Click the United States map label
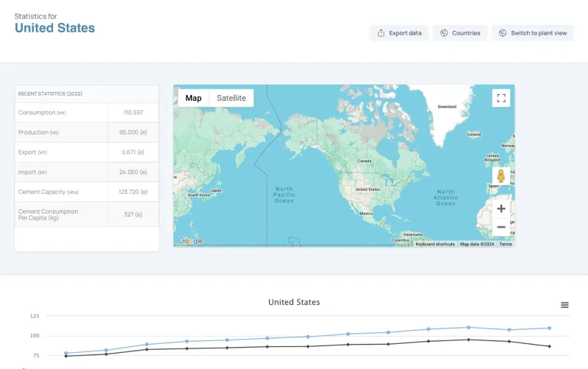This screenshot has height=369, width=588. point(368,190)
